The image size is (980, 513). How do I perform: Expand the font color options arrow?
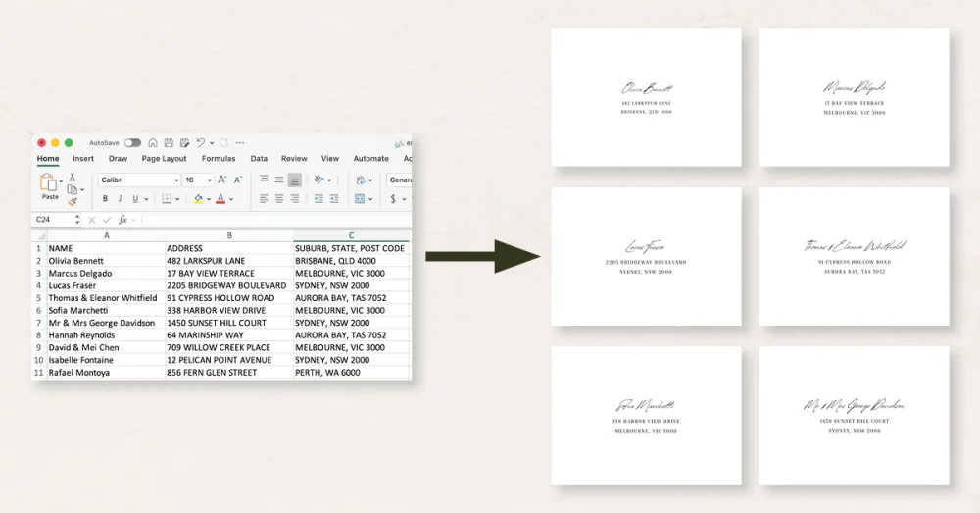[x=231, y=199]
